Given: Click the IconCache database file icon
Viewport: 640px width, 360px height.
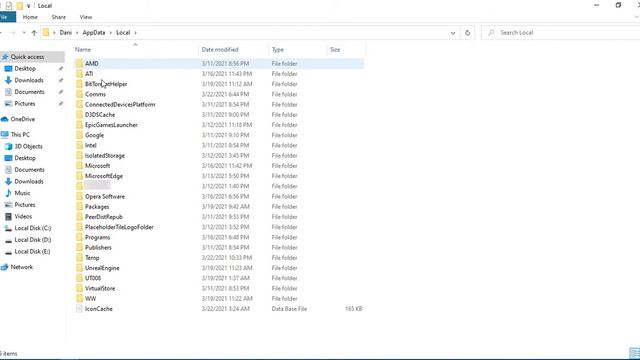Looking at the screenshot, I should pyautogui.click(x=79, y=309).
